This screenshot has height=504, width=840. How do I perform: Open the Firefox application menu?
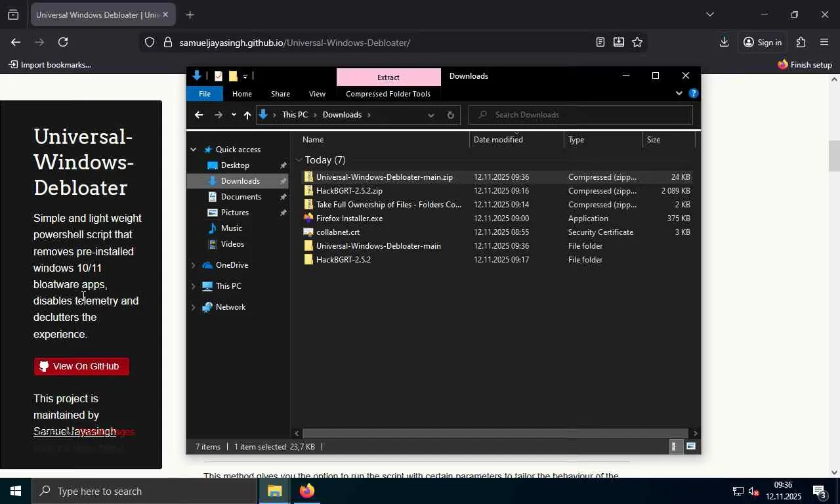(824, 42)
